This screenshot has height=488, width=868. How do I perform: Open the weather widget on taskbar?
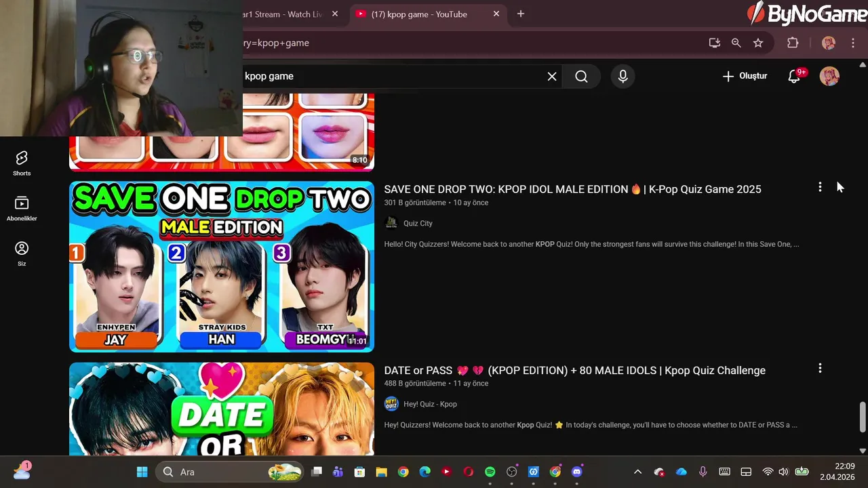point(22,470)
